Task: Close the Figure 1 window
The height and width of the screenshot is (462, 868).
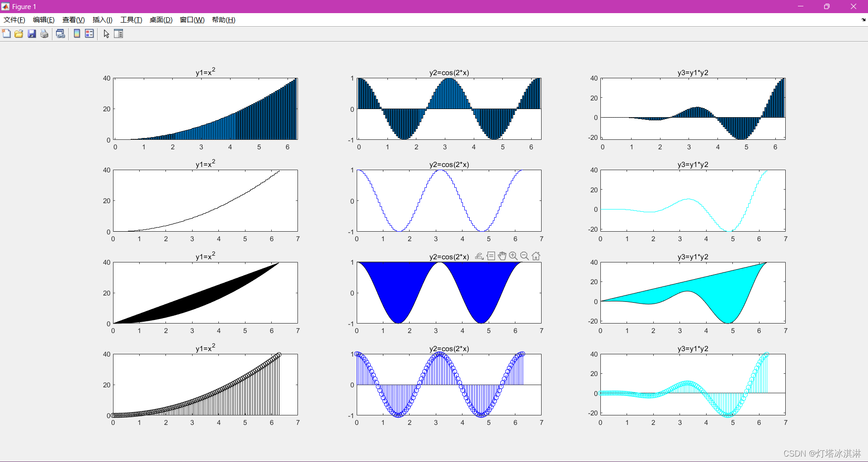Action: tap(854, 6)
